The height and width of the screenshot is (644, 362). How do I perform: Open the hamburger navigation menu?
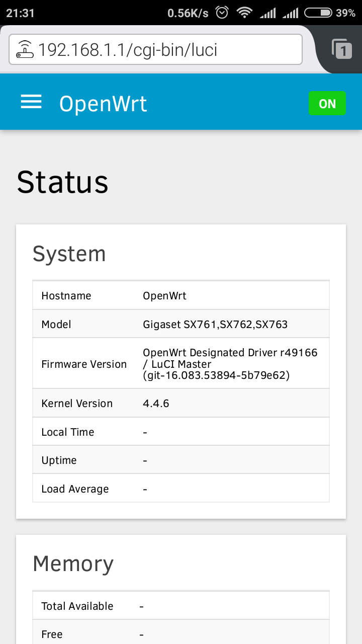(31, 102)
